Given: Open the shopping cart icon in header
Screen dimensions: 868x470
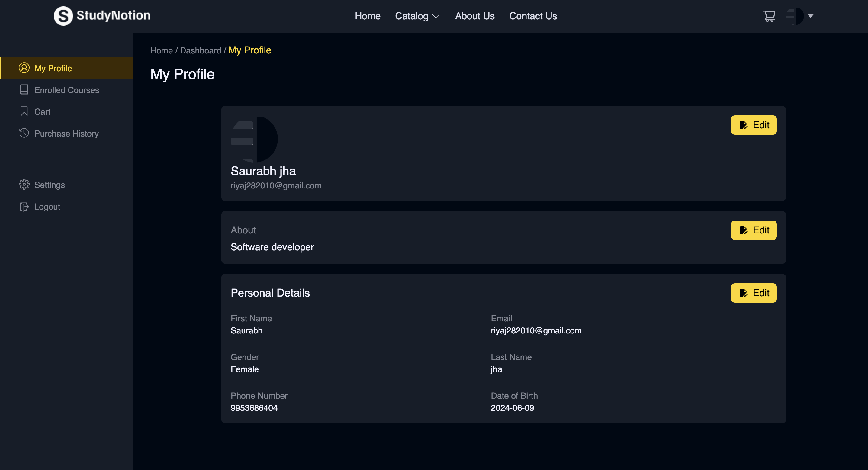Looking at the screenshot, I should click(769, 16).
